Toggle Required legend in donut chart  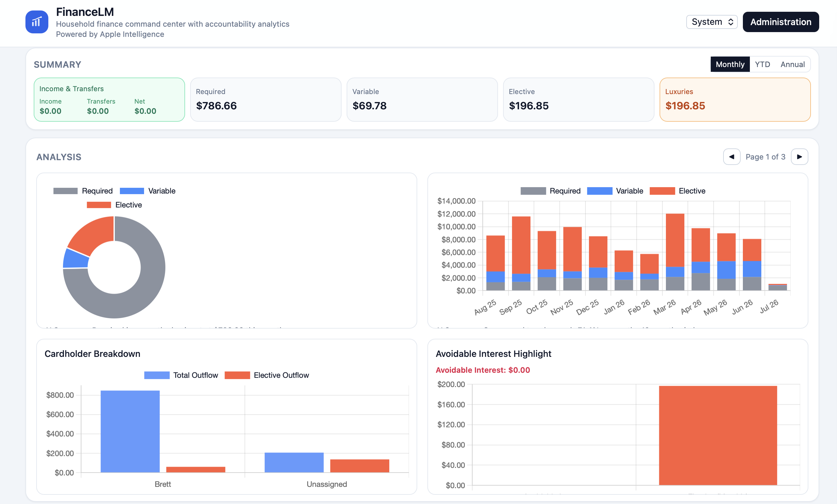[x=83, y=191]
